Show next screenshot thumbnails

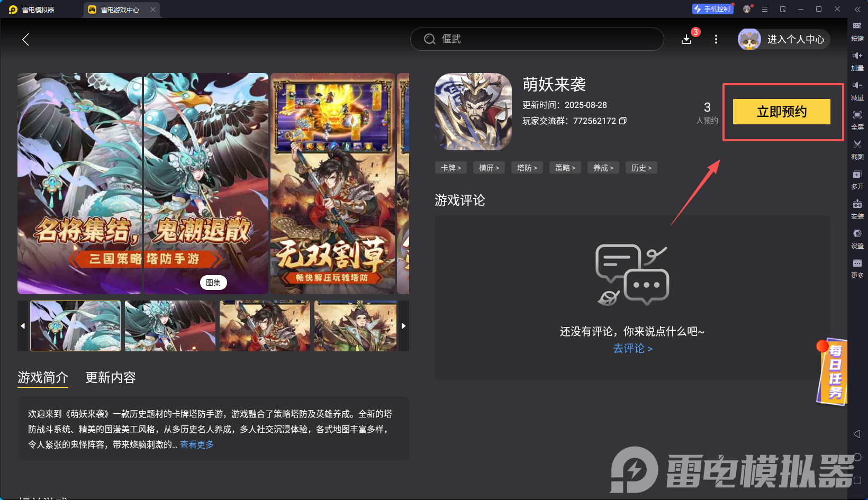point(403,326)
